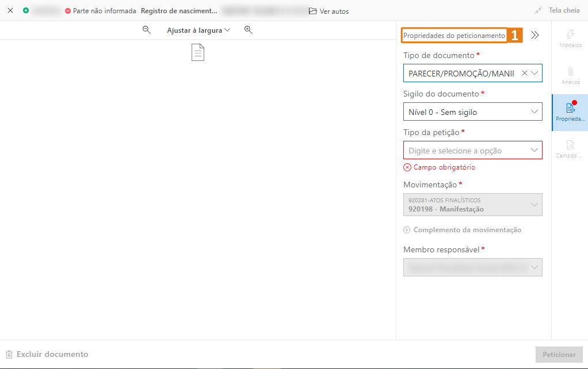588x369 pixels.
Task: Open the Campos side tab
Action: click(x=570, y=149)
